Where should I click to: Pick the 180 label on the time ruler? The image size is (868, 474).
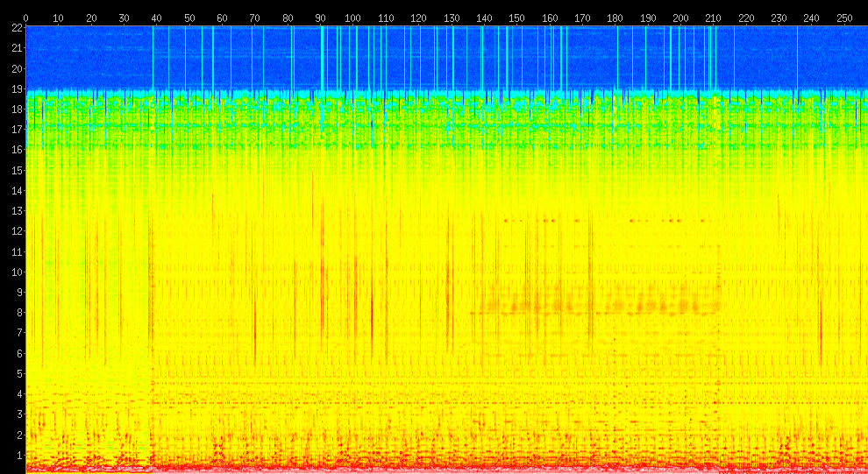tap(615, 18)
